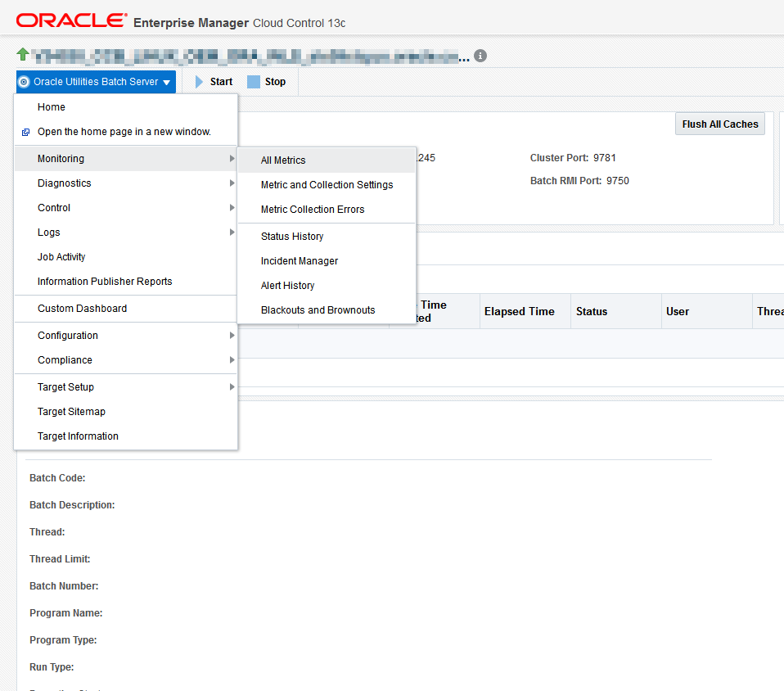Click the blue Stop square icon

(254, 82)
